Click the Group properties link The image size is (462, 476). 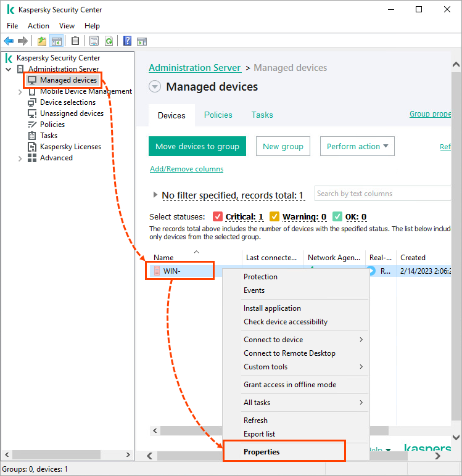430,114
